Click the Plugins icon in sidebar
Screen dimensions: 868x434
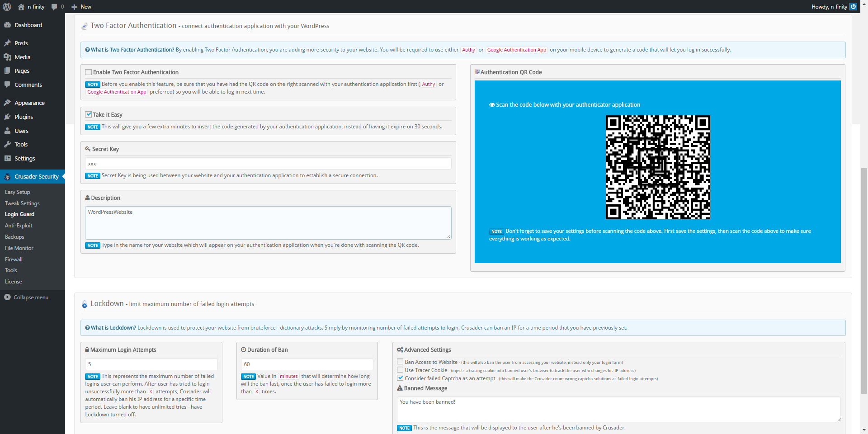coord(7,117)
